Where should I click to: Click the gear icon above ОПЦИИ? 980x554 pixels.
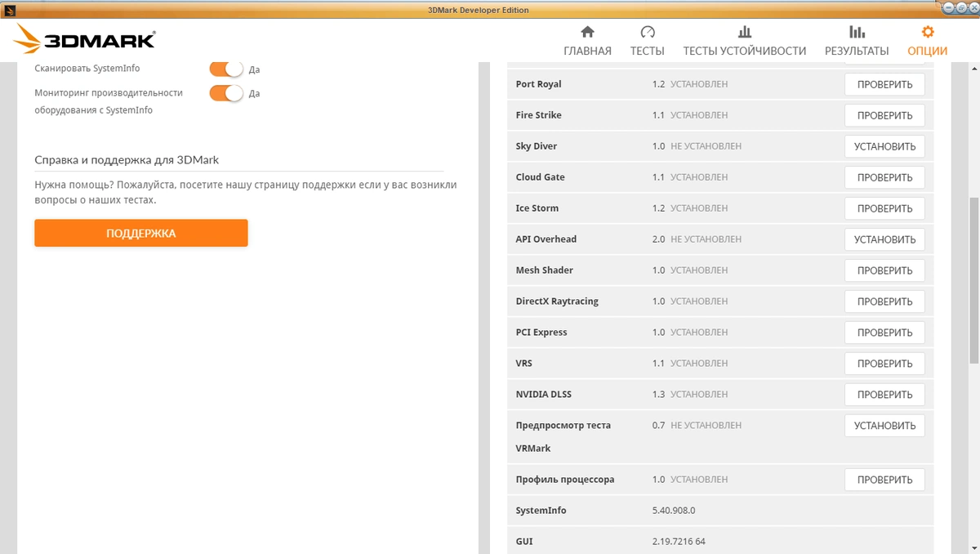(x=928, y=32)
